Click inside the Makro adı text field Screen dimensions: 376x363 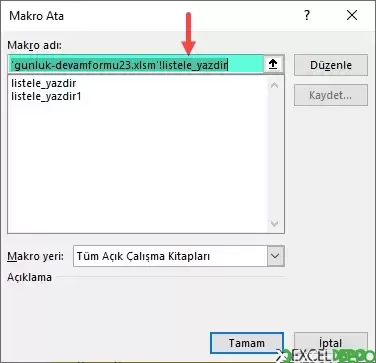137,65
